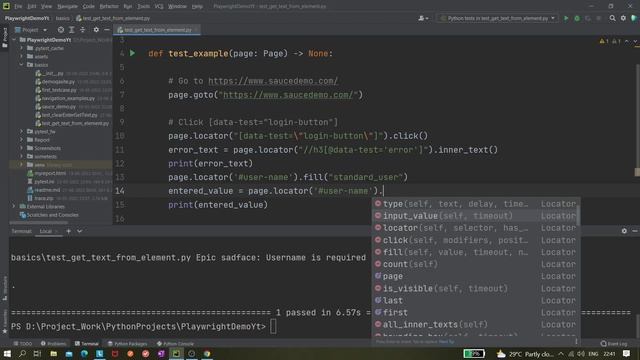Open the TODO tool window tab

[23, 344]
